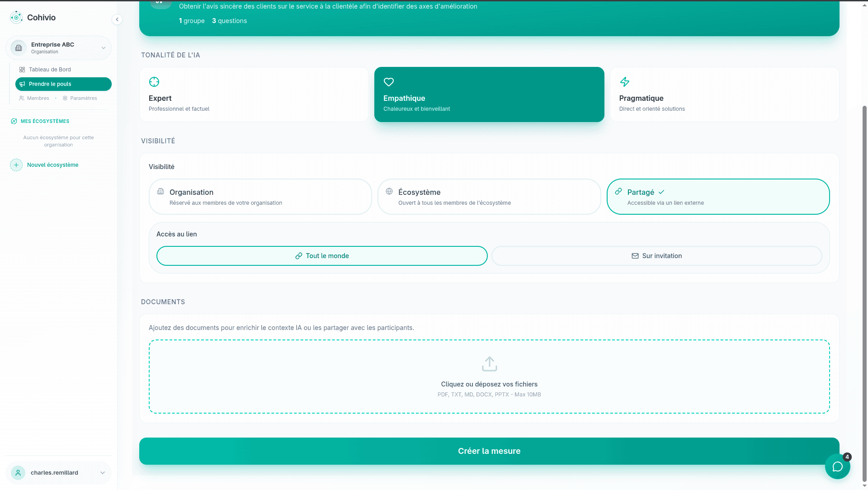
Task: Select the Expert tonality
Action: point(254,94)
